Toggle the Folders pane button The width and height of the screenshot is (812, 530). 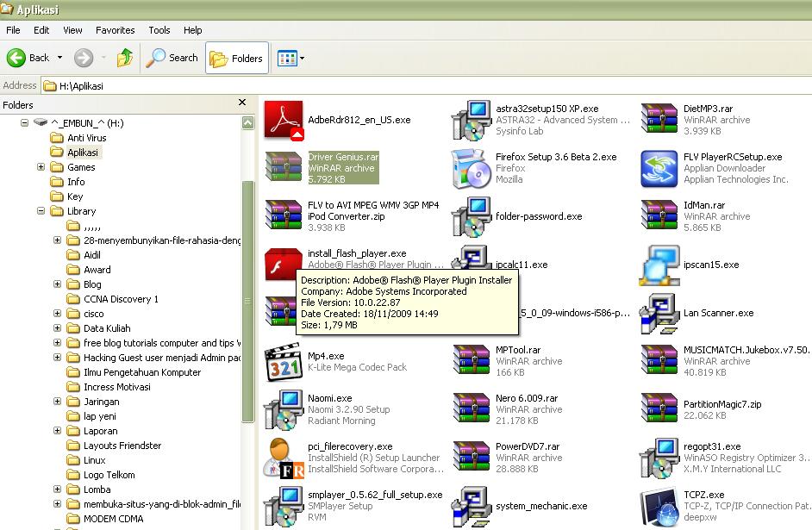[x=237, y=58]
